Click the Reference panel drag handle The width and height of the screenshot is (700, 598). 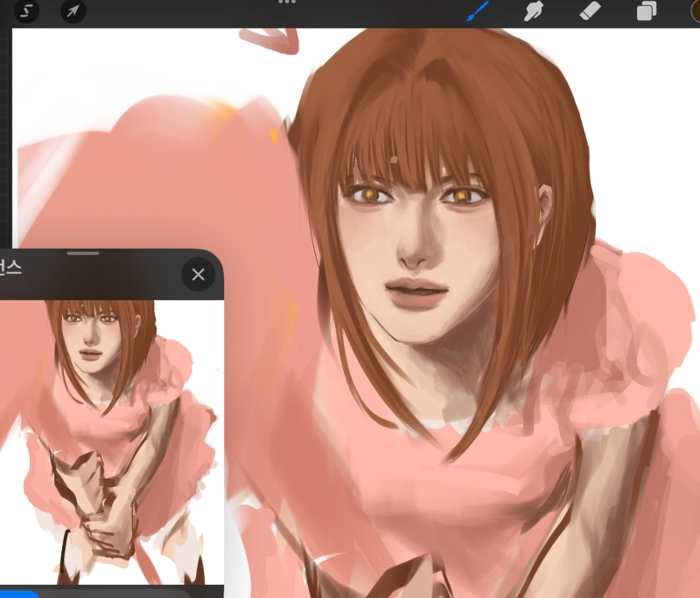(83, 254)
